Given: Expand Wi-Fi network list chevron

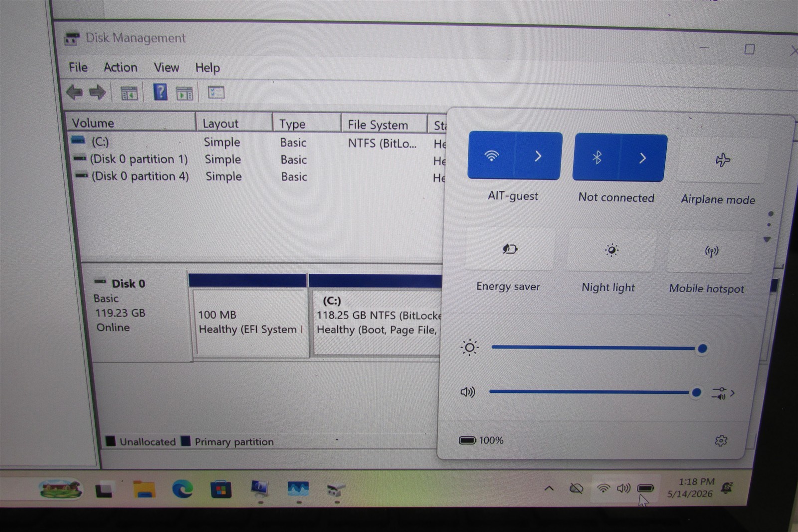Looking at the screenshot, I should tap(538, 156).
